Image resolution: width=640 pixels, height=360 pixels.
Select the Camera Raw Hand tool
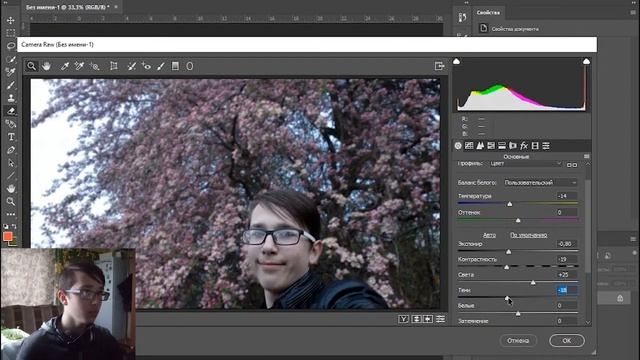tap(46, 66)
